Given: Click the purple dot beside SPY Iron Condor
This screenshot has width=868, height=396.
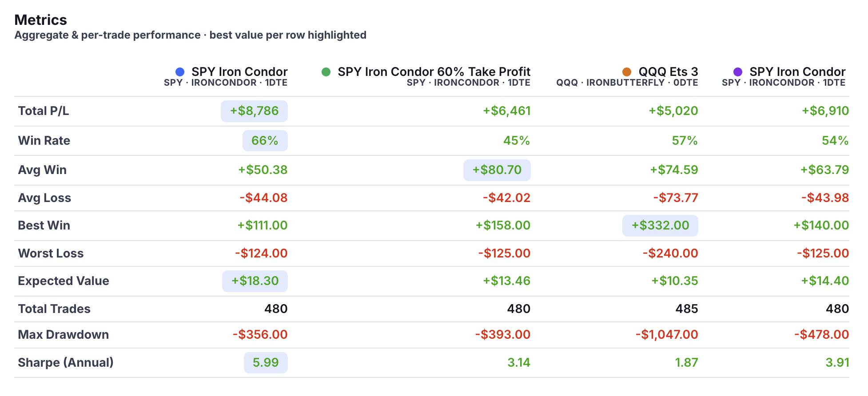Looking at the screenshot, I should click(738, 72).
